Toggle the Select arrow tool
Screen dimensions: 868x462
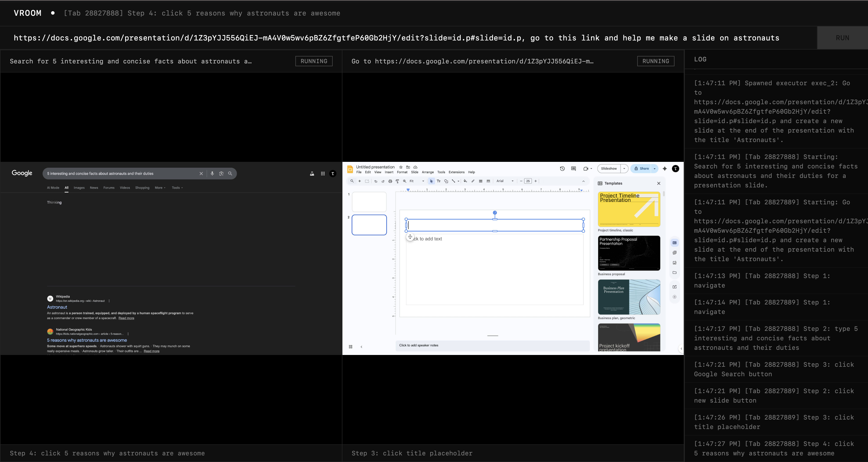[x=431, y=181]
